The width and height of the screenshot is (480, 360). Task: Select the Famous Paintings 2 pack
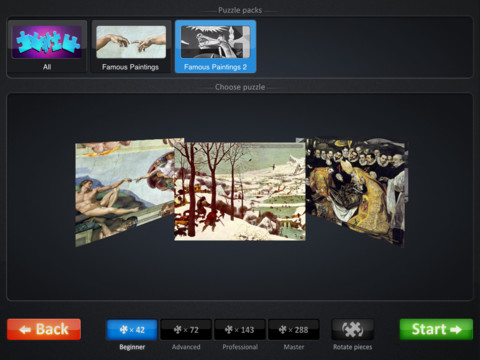pos(215,46)
